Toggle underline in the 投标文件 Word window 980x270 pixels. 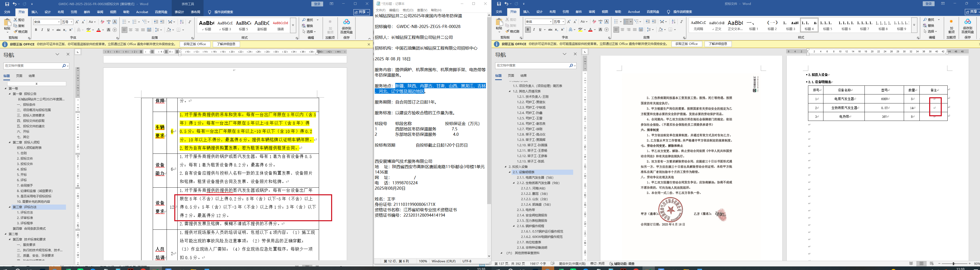(x=540, y=30)
